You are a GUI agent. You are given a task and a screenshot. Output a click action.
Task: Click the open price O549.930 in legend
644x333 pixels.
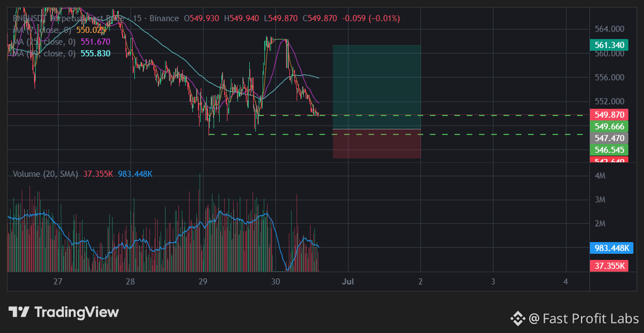tap(201, 18)
